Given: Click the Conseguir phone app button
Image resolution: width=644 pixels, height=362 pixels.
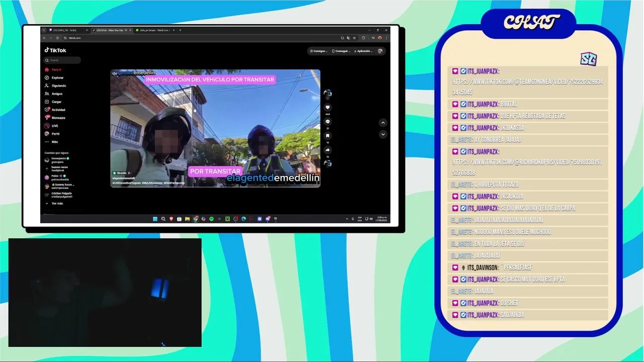Looking at the screenshot, I should pyautogui.click(x=342, y=51).
